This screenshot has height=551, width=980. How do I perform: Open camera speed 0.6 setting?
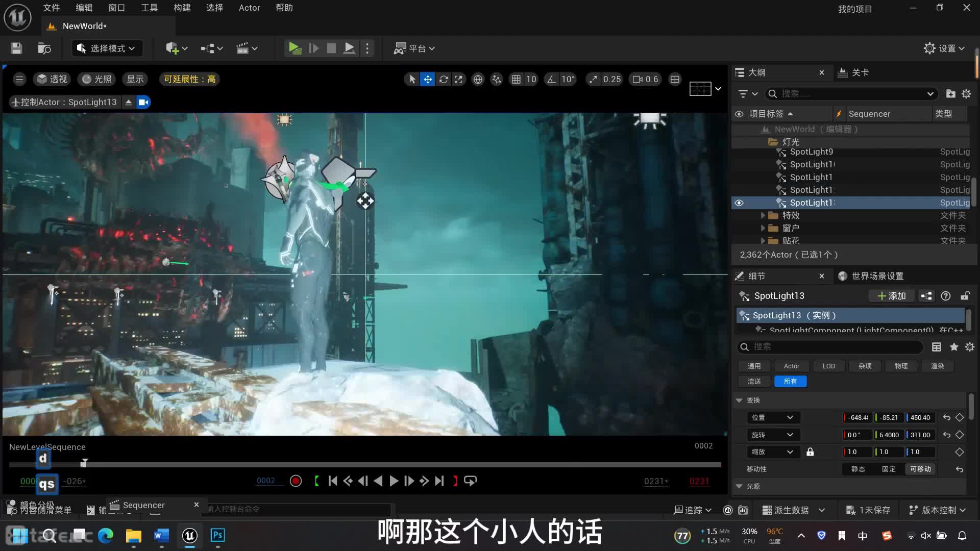(646, 79)
